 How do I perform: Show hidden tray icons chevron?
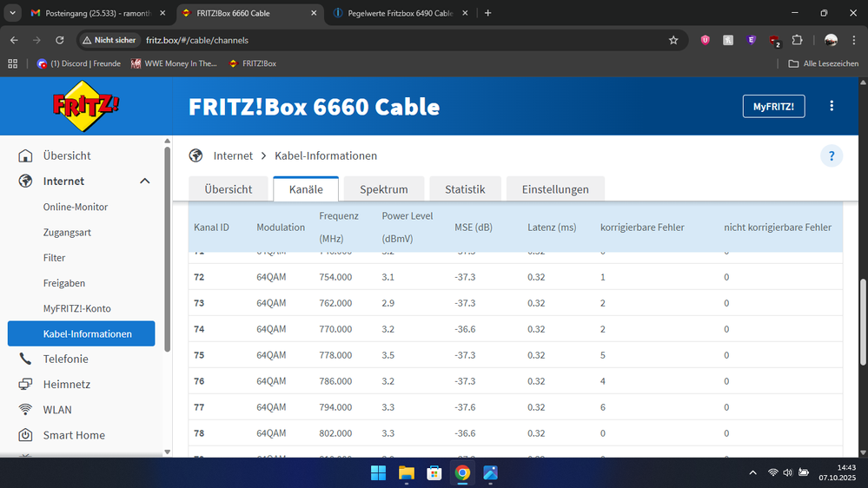pyautogui.click(x=752, y=472)
